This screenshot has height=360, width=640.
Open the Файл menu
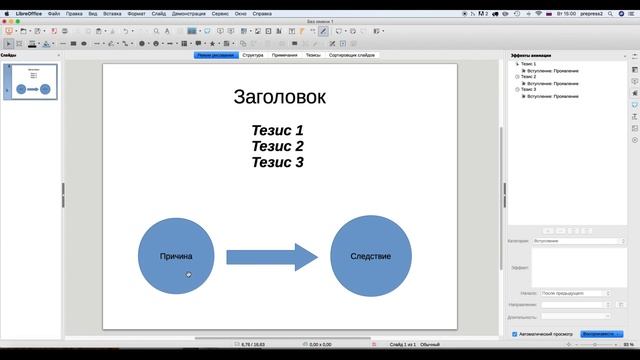[x=54, y=13]
